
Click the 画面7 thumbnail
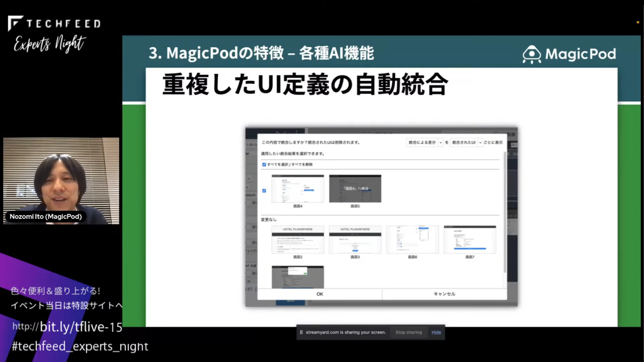click(x=470, y=240)
